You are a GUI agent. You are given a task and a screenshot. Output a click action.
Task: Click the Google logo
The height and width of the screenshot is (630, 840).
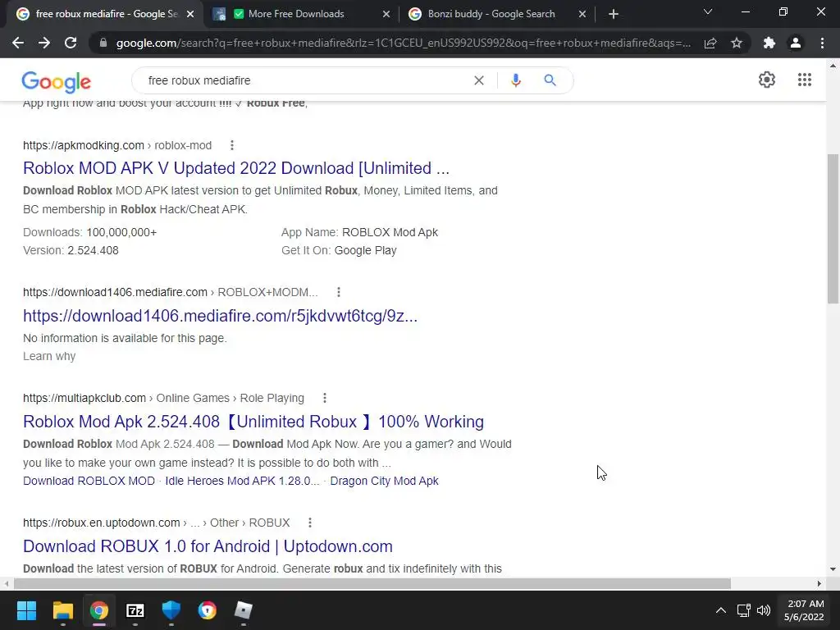57,81
